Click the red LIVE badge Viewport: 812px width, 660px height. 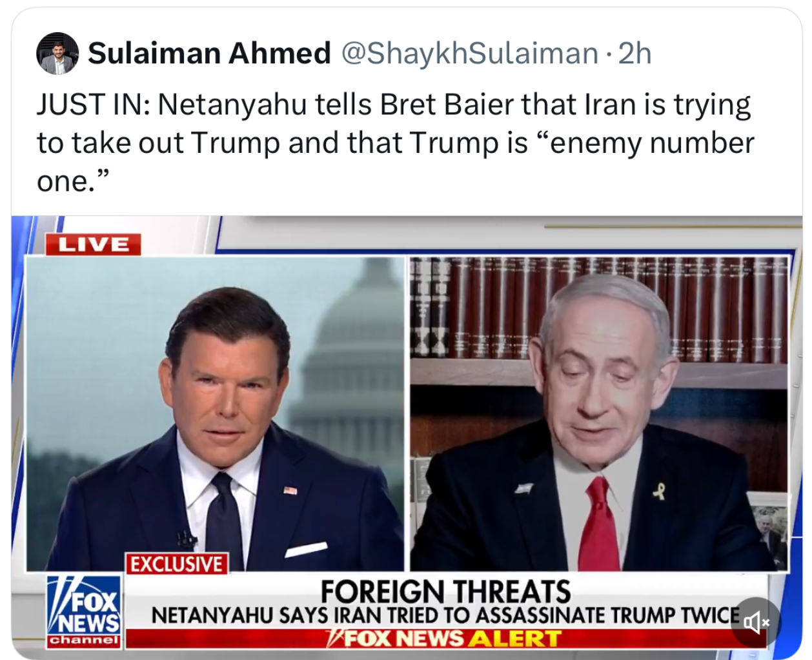[x=93, y=245]
